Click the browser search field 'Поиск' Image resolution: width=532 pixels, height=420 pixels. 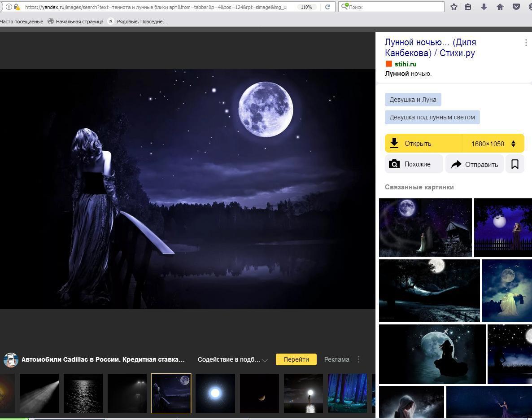click(395, 7)
